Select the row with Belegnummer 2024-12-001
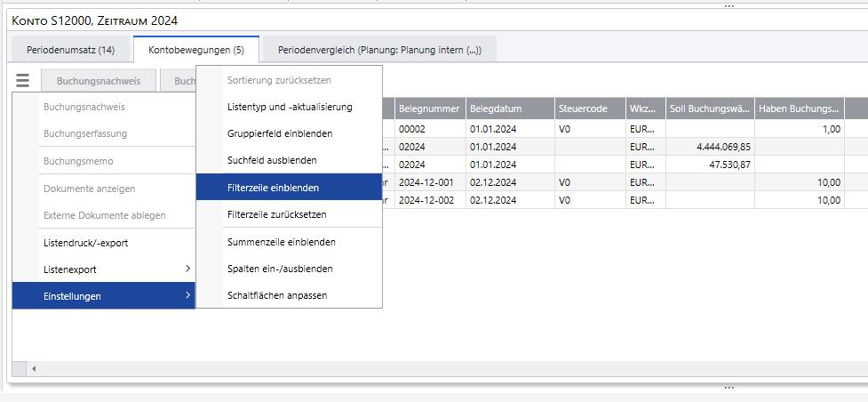868x402 pixels. (x=429, y=181)
